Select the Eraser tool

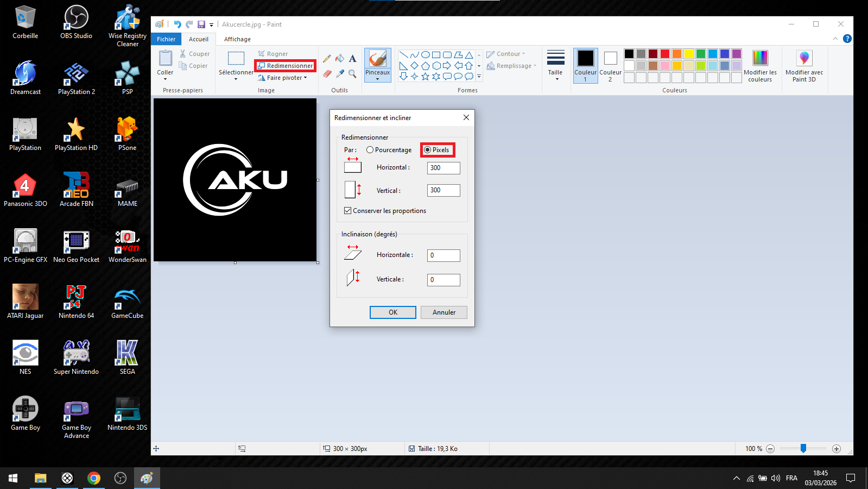click(327, 73)
